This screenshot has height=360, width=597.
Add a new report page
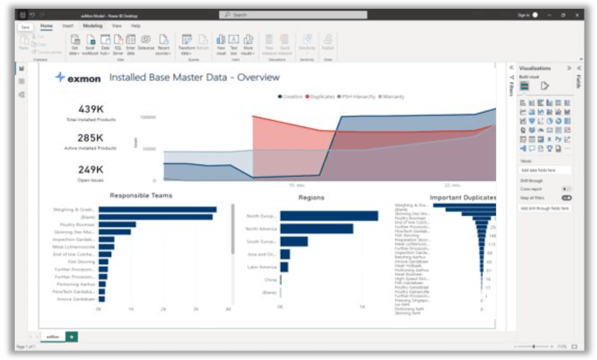pyautogui.click(x=72, y=336)
